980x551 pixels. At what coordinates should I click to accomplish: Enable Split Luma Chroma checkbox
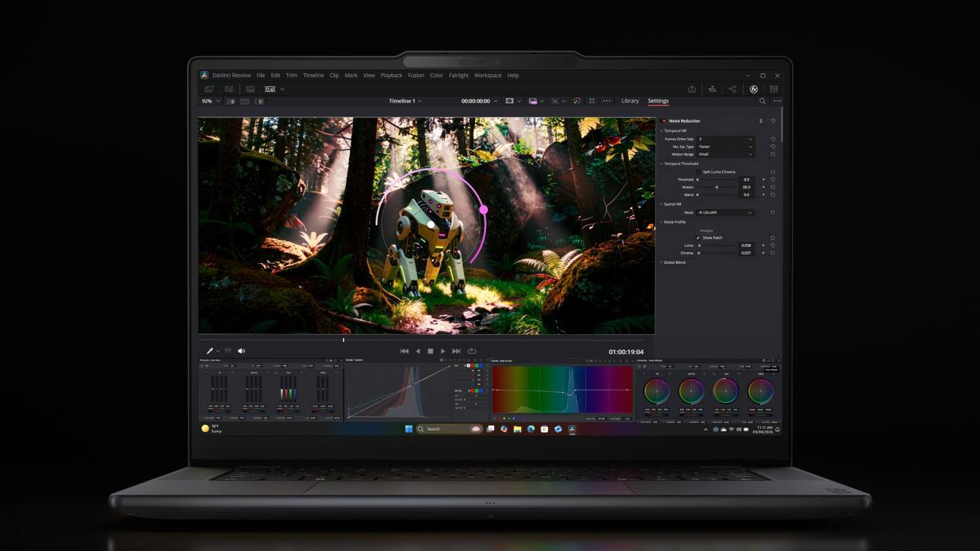pyautogui.click(x=698, y=172)
